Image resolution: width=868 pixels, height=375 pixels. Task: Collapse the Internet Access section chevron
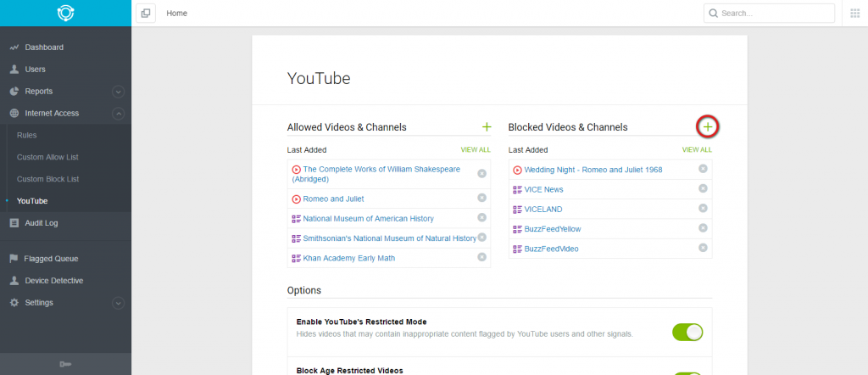tap(118, 114)
